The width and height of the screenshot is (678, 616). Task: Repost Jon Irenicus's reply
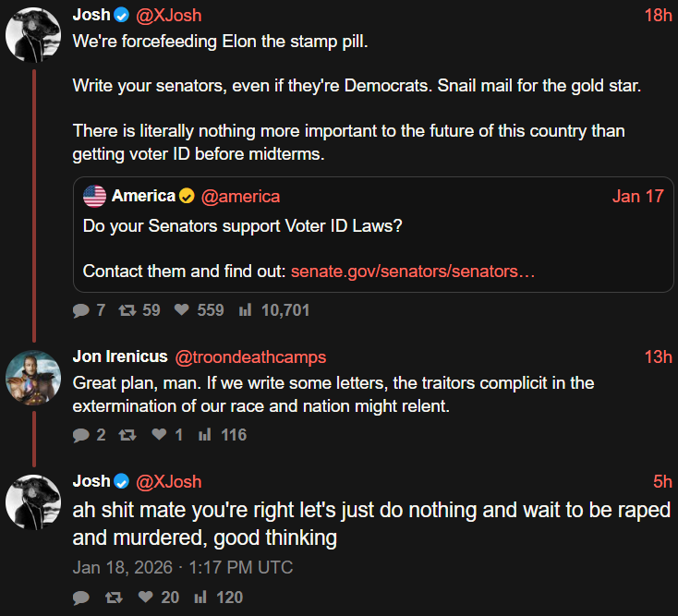tap(127, 435)
